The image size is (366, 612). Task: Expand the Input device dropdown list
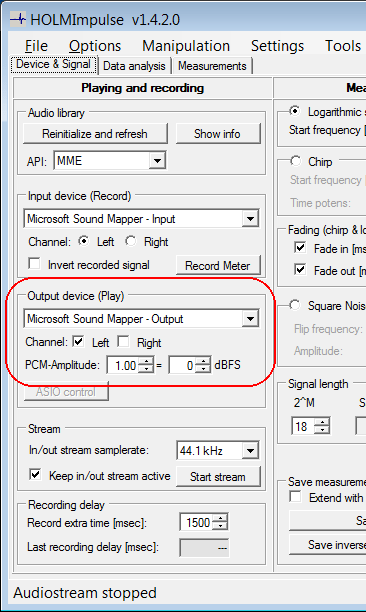[x=251, y=219]
